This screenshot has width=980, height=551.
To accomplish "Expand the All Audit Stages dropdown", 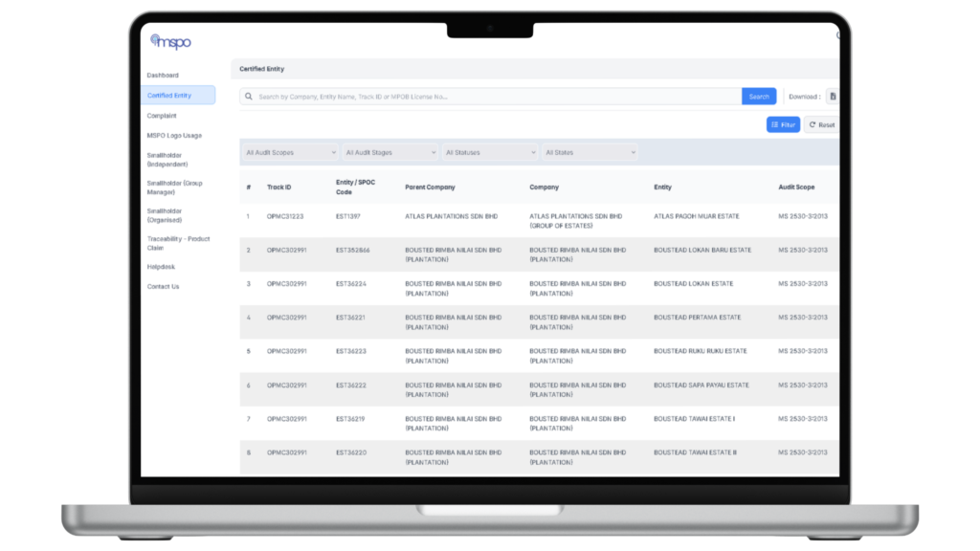I will pos(390,152).
